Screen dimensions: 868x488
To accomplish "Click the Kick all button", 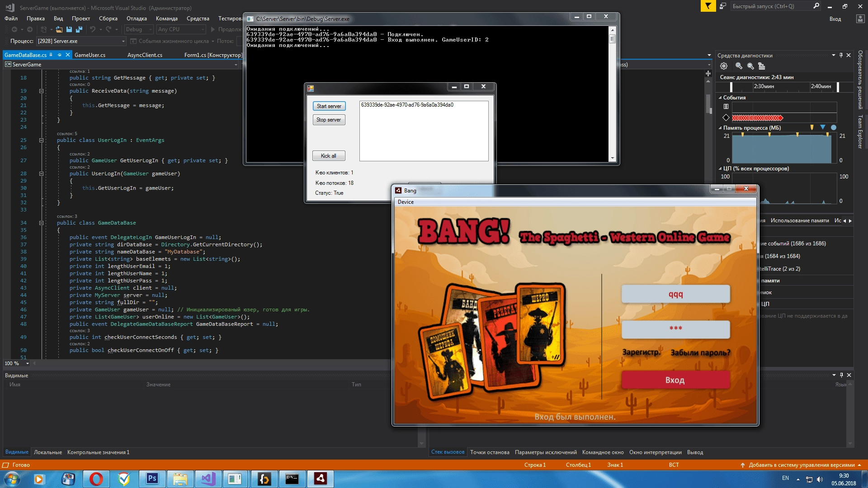I will click(x=329, y=156).
